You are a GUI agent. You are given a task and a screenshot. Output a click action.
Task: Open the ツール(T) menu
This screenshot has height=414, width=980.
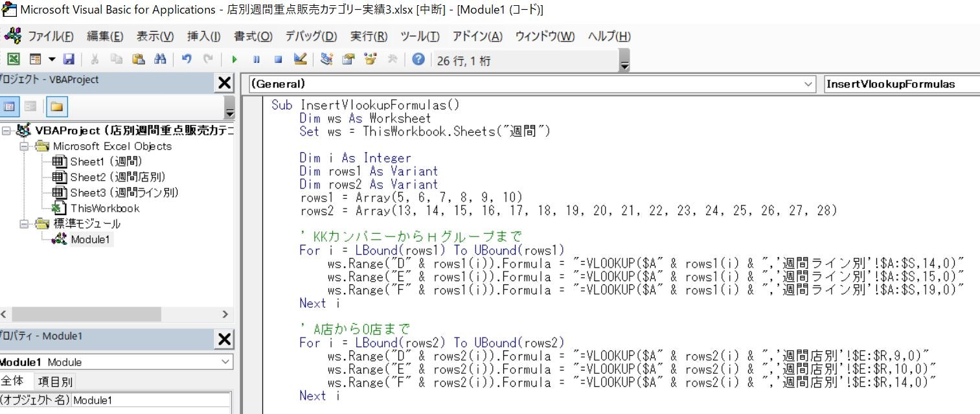[420, 36]
